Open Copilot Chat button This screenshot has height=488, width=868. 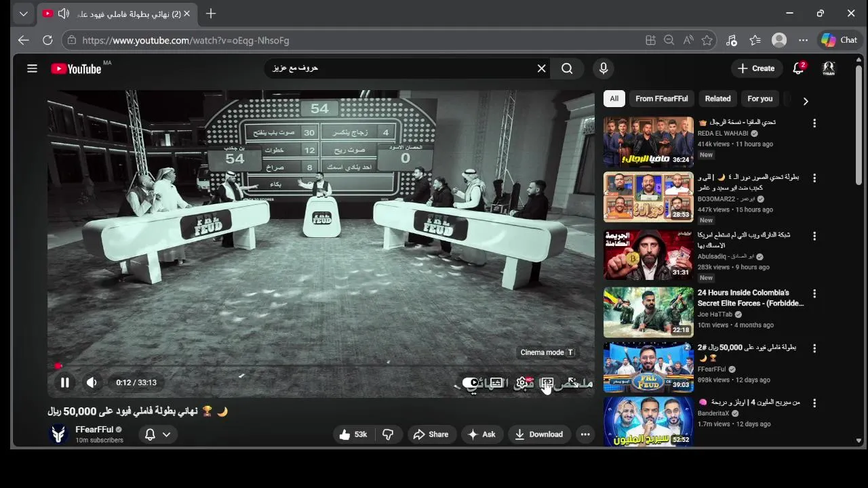(839, 41)
